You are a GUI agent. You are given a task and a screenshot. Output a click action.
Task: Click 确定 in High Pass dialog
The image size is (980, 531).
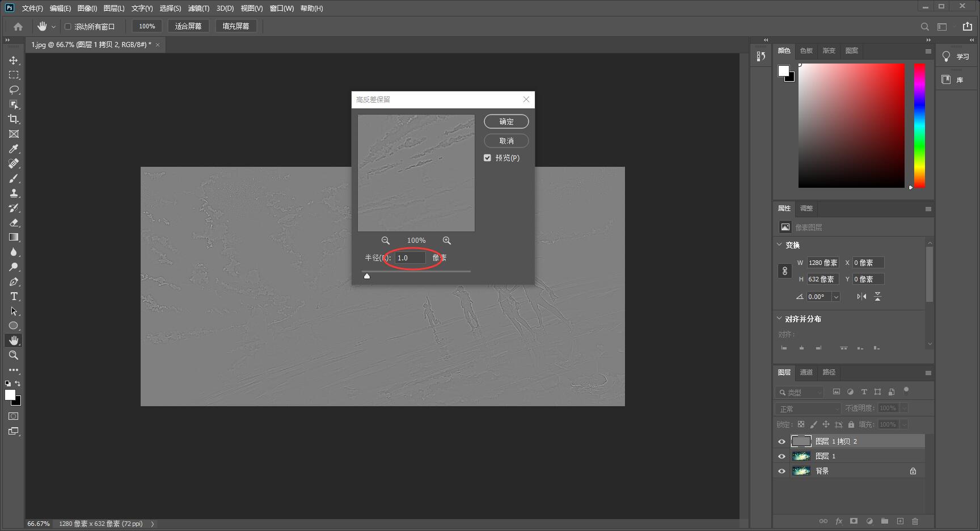tap(506, 121)
